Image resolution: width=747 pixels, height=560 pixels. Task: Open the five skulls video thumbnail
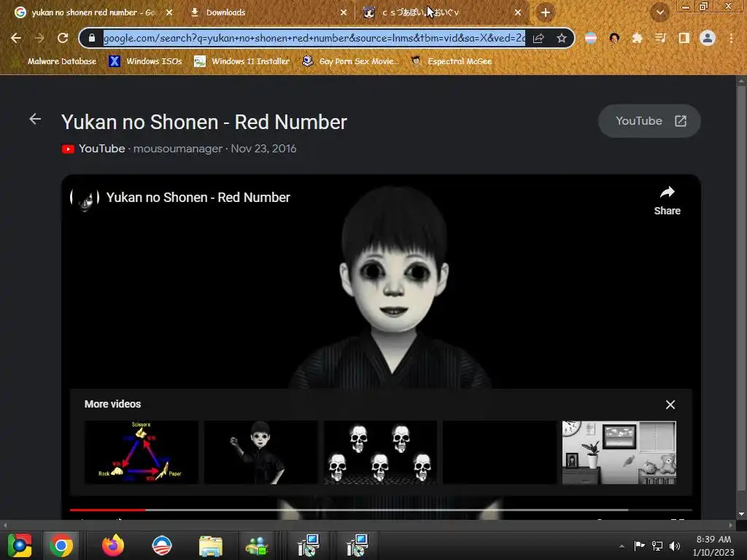coord(380,452)
